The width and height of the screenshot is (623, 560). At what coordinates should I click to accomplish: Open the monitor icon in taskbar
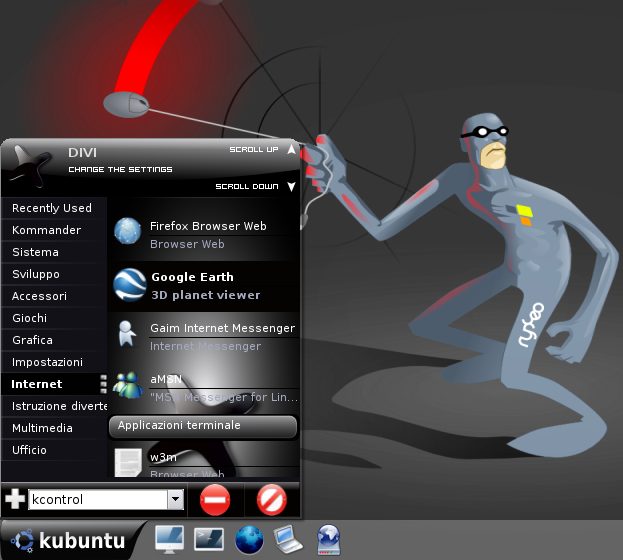point(170,539)
